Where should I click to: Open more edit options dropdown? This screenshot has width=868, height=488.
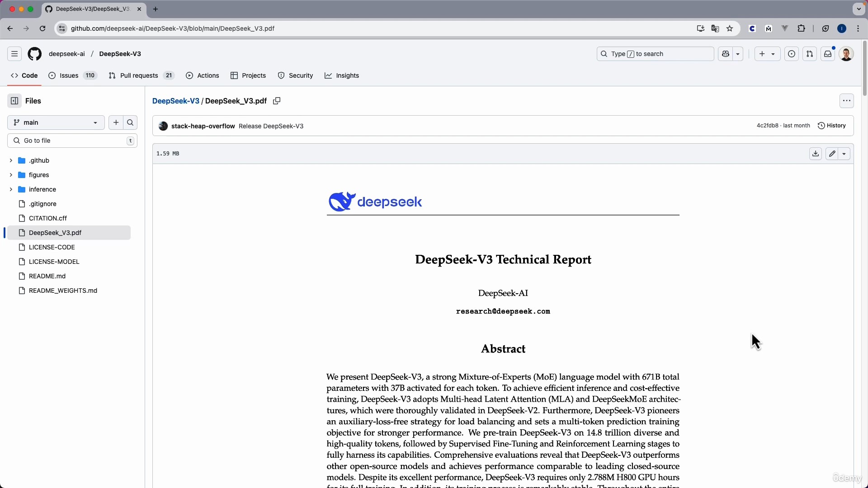tap(844, 154)
